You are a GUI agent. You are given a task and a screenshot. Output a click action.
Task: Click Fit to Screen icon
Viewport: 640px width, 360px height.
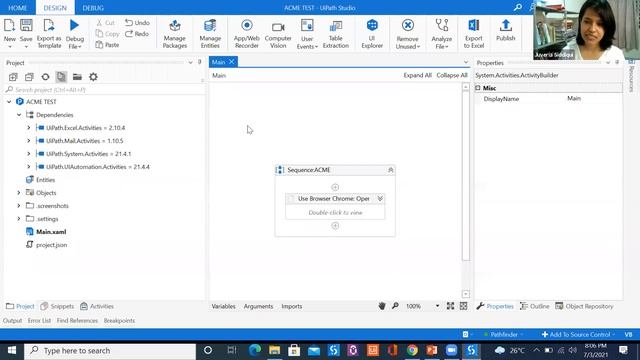pyautogui.click(x=450, y=306)
